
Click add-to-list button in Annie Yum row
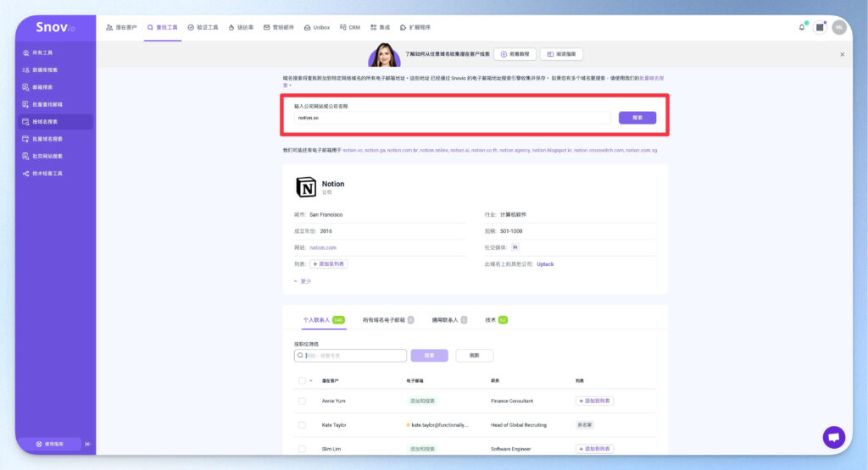coord(594,401)
